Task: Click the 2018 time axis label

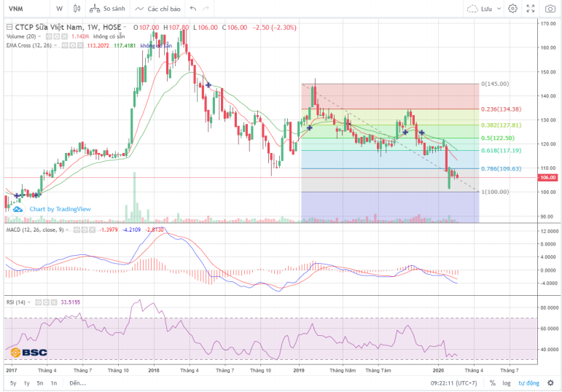Action: pos(154,370)
